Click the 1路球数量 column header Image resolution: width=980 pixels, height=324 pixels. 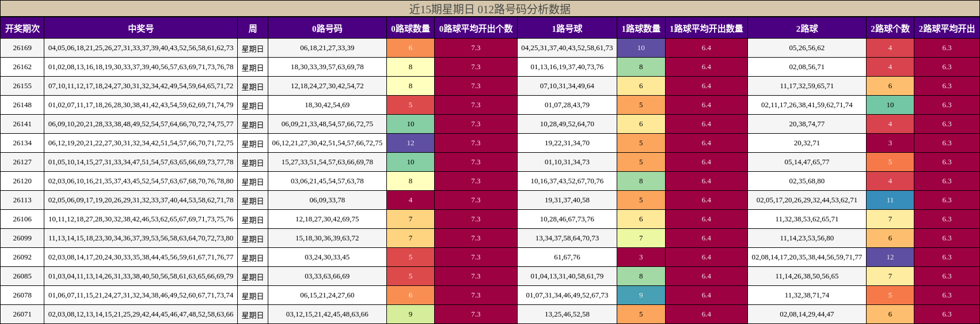641,28
